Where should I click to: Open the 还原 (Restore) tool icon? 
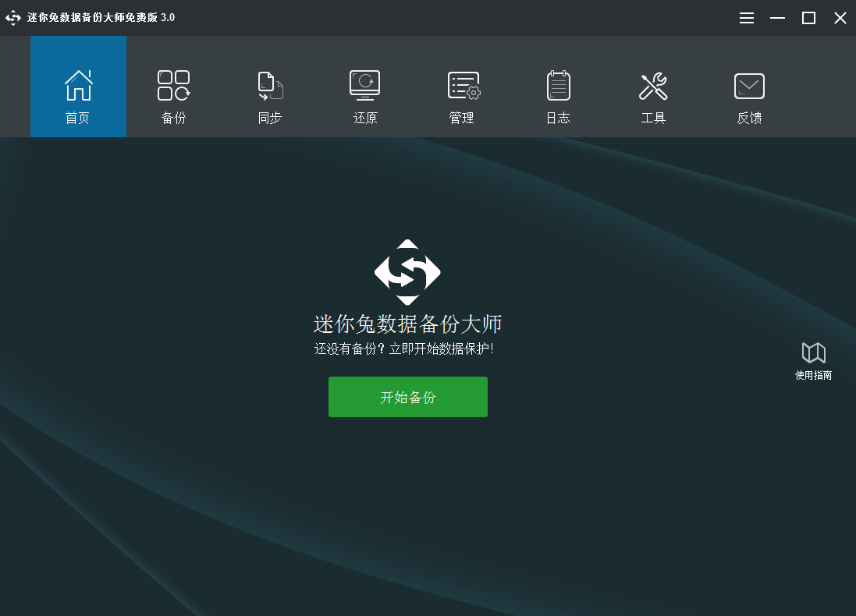tap(364, 84)
